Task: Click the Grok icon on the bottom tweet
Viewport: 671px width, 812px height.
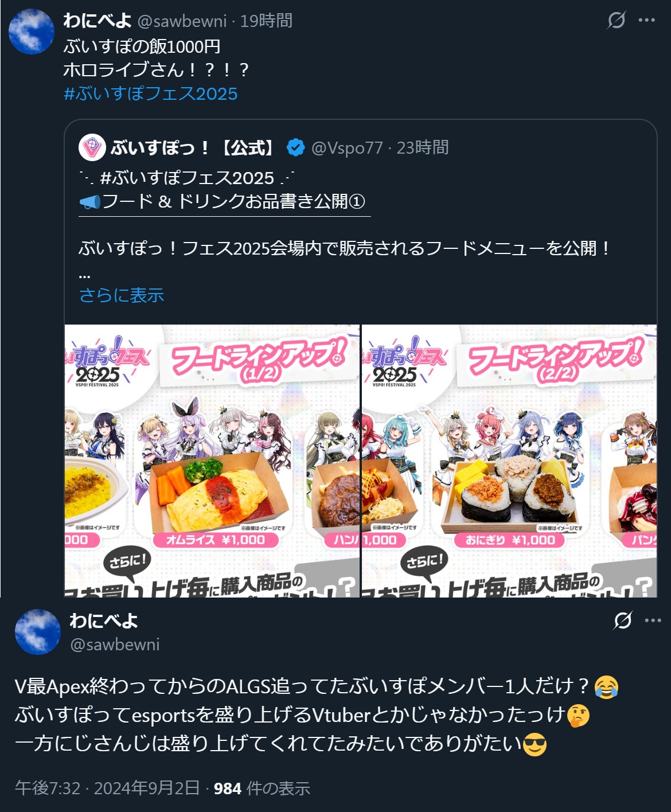Action: coord(623,620)
